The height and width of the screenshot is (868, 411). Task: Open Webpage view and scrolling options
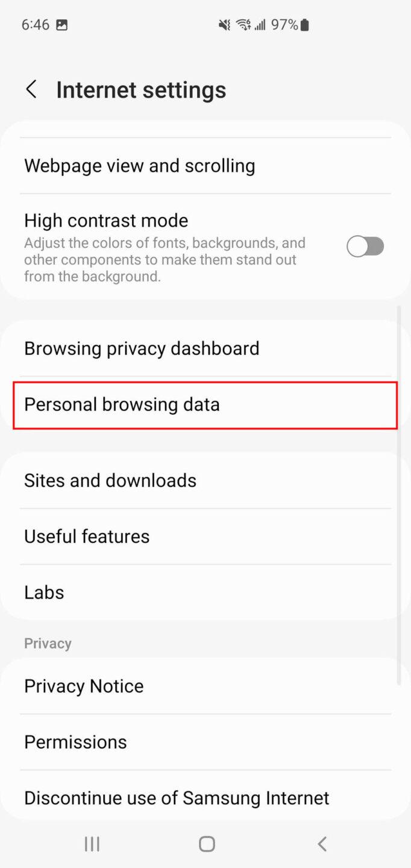(x=139, y=166)
